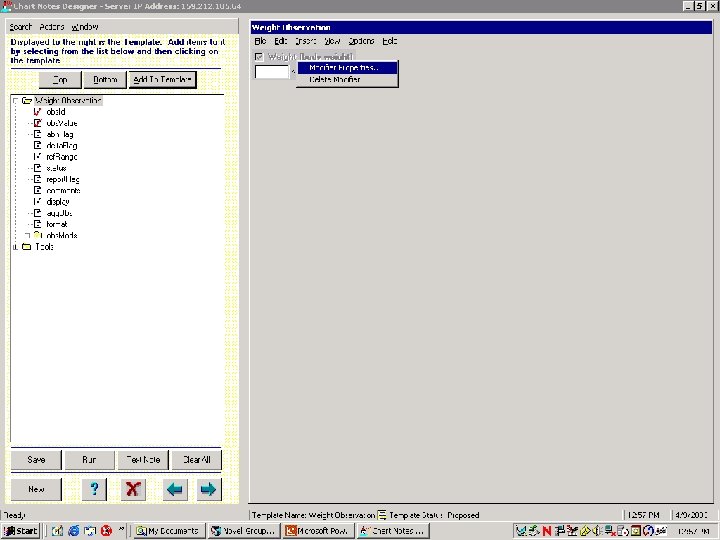Screen dimensions: 720x540
Task: Click the weight value input box
Action: [x=272, y=72]
